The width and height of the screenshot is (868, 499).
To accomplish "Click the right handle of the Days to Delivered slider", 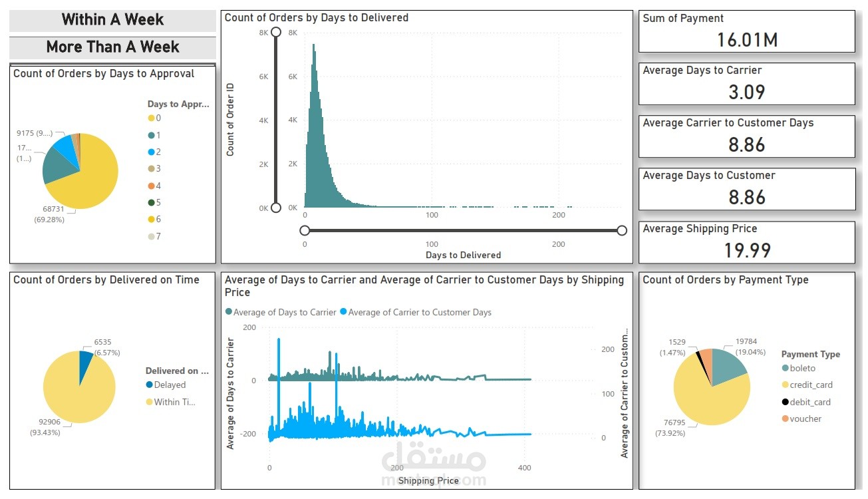I will pyautogui.click(x=621, y=230).
